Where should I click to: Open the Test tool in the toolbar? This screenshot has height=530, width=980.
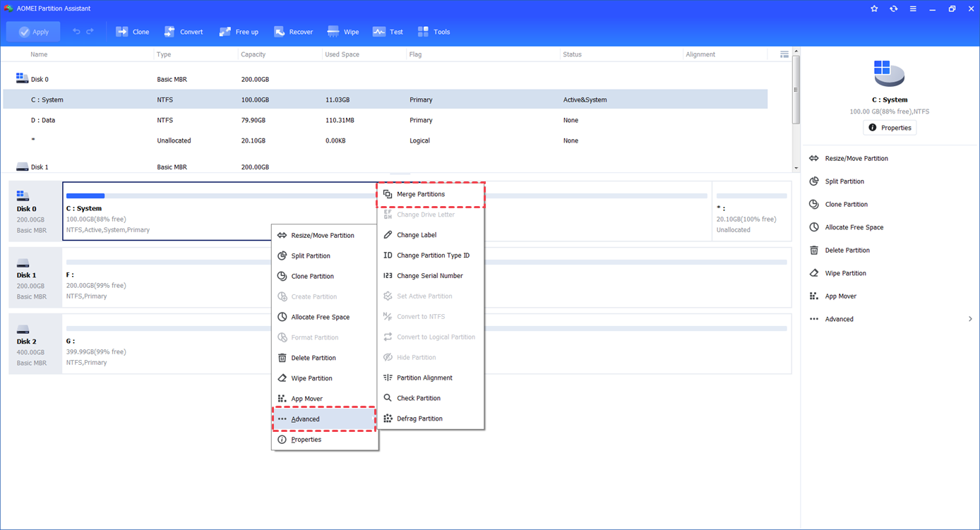[388, 32]
